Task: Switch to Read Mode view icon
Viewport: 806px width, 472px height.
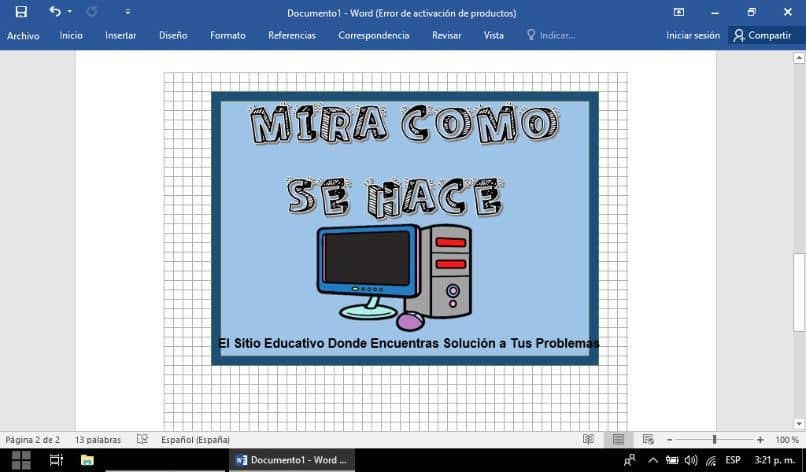Action: point(589,440)
